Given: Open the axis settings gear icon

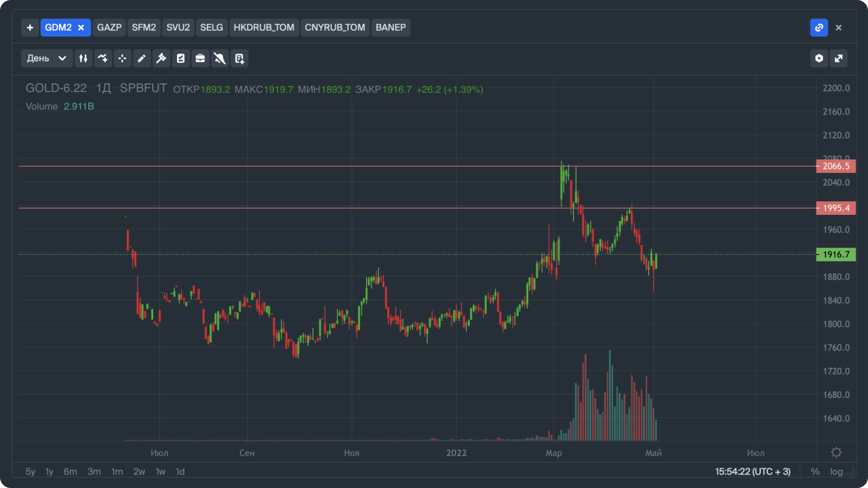Looking at the screenshot, I should 836,452.
